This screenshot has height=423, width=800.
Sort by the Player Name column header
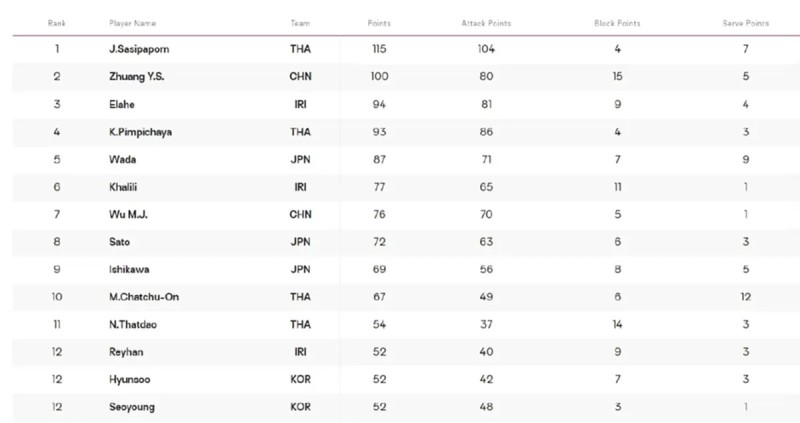pos(132,23)
